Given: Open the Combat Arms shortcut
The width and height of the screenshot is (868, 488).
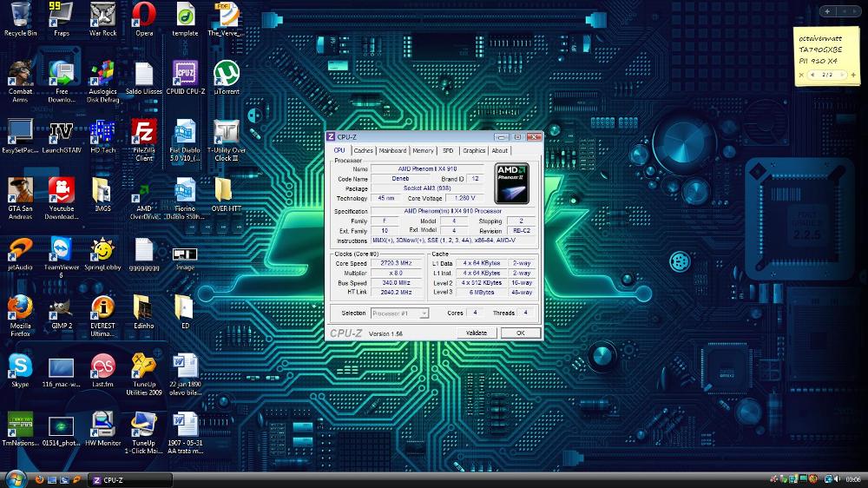Looking at the screenshot, I should [21, 81].
